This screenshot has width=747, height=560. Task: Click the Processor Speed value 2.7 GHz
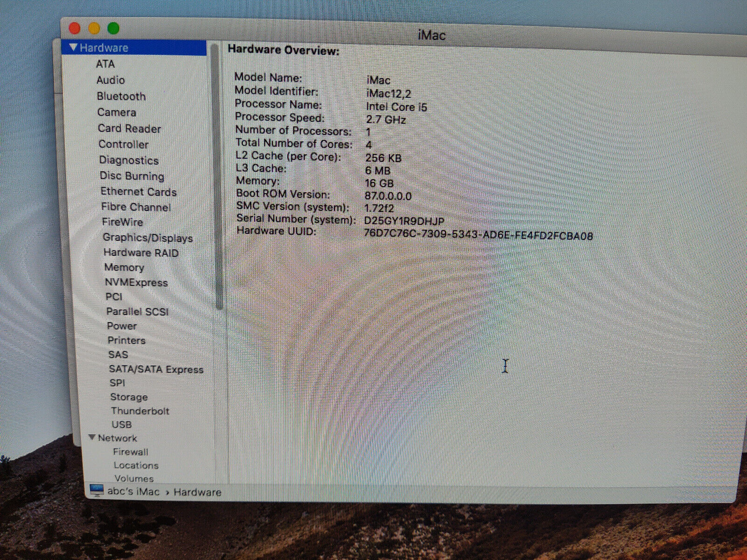pos(386,120)
